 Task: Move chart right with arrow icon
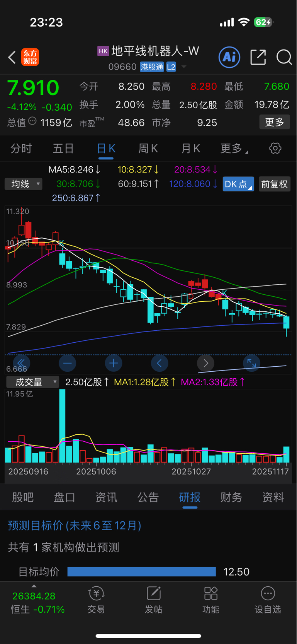point(205,363)
